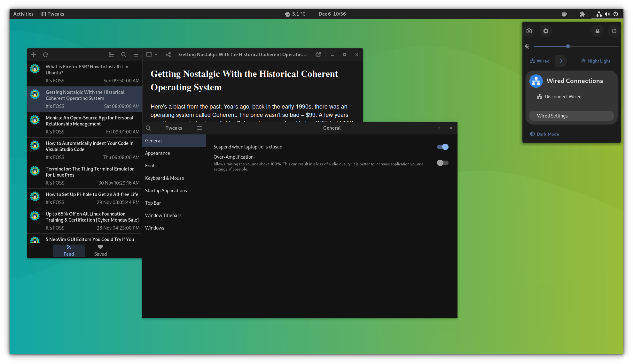Refresh feeds in the feed reader
This screenshot has height=364, width=633.
point(46,55)
